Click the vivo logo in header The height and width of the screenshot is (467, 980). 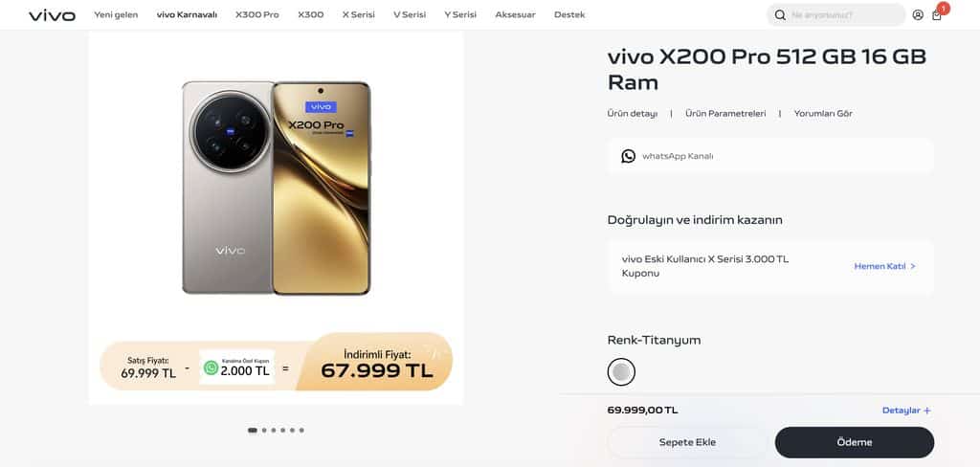tap(52, 15)
